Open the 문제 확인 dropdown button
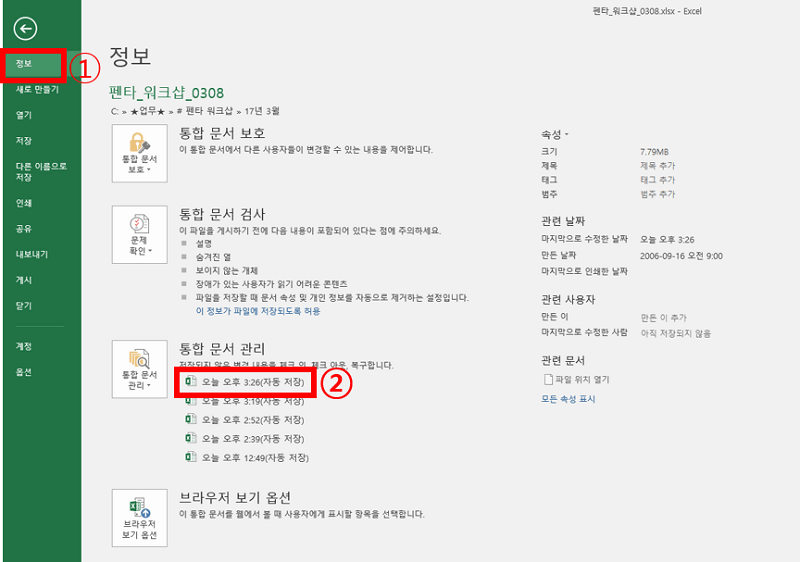Image resolution: width=800 pixels, height=562 pixels. [139, 235]
